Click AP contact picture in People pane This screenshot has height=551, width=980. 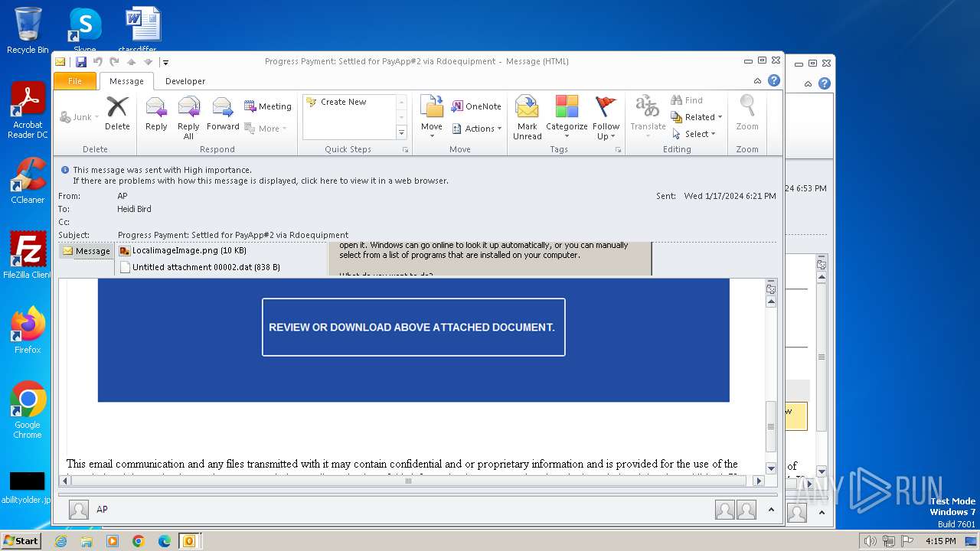click(78, 510)
